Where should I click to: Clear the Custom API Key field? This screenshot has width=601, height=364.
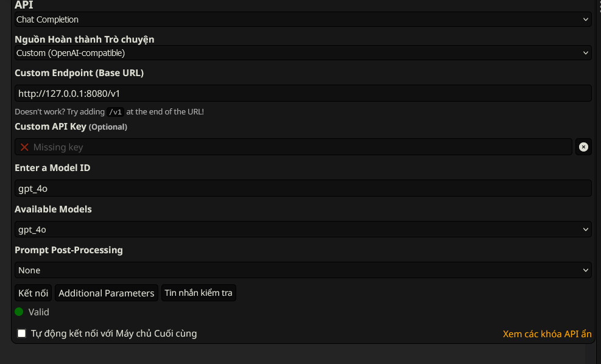pos(583,147)
